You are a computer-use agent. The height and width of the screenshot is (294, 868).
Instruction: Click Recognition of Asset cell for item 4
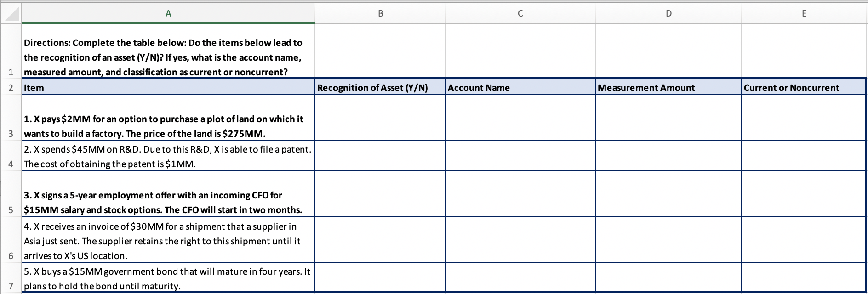click(x=380, y=239)
